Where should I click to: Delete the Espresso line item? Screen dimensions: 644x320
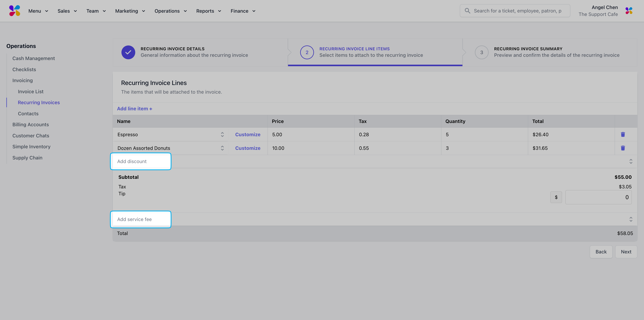click(623, 134)
